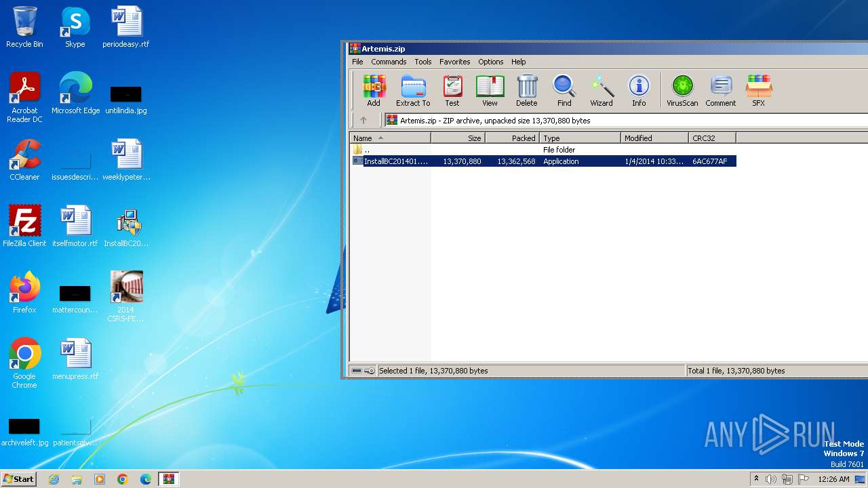Screen dimensions: 868x488
Task: Select the periodeasy.rtf desktop file
Action: point(126,28)
